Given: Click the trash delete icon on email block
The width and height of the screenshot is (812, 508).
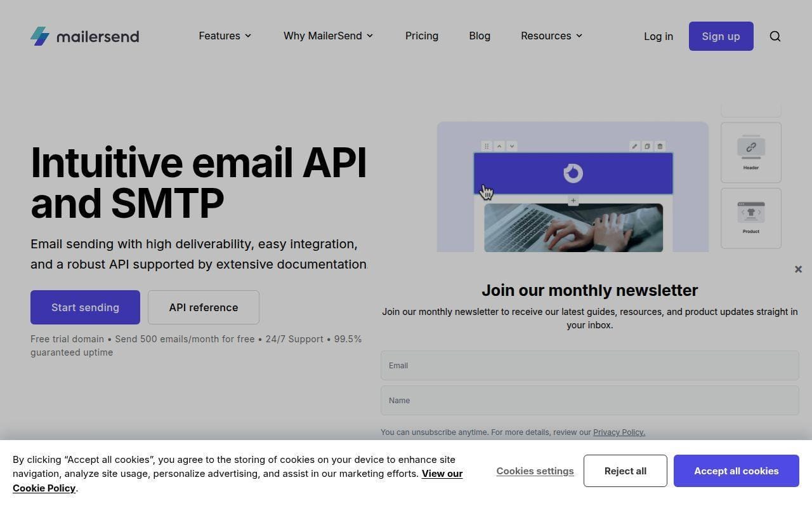Looking at the screenshot, I should point(660,146).
